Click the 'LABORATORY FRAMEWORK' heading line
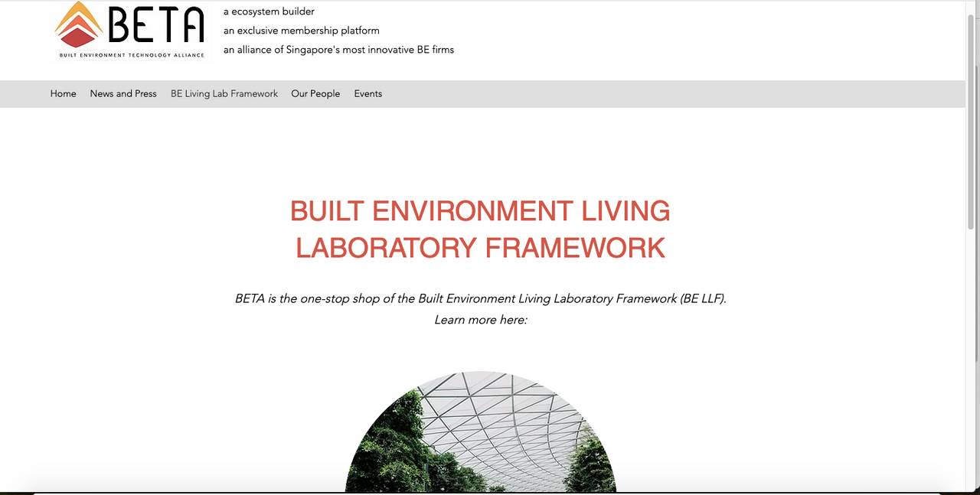980x495 pixels. click(x=480, y=248)
